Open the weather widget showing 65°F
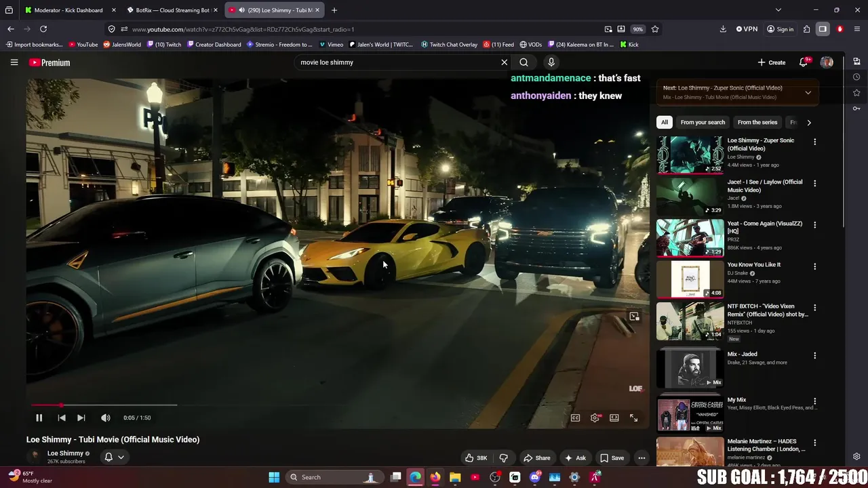Viewport: 868px width, 488px height. click(29, 477)
